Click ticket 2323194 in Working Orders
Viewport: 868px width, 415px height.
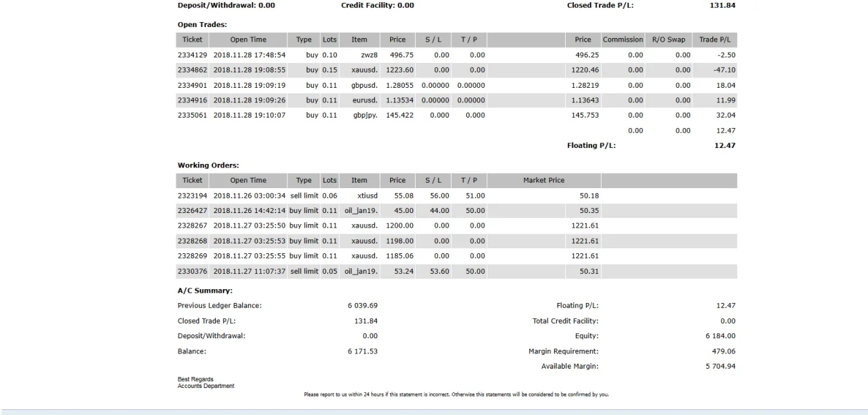point(192,196)
